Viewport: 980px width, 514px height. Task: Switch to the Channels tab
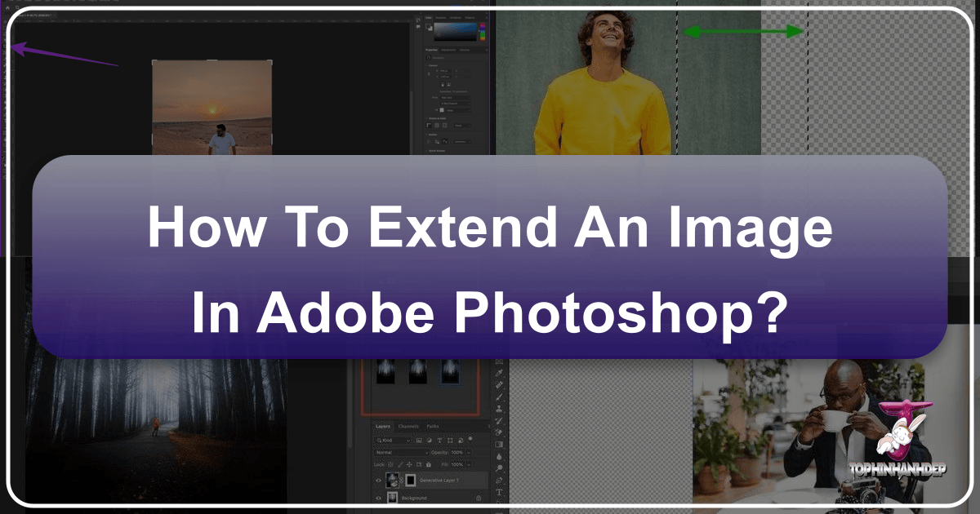pos(408,426)
